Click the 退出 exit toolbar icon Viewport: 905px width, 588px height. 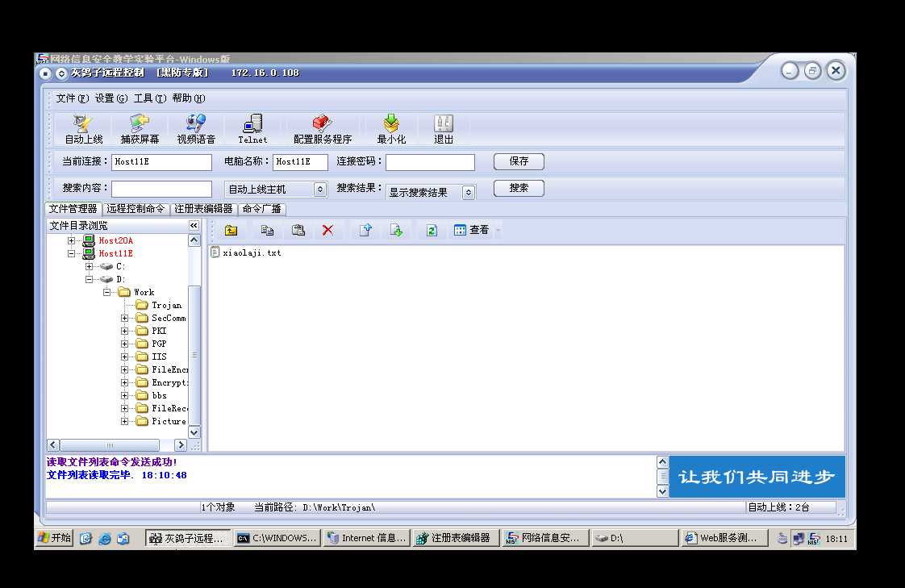coord(444,129)
